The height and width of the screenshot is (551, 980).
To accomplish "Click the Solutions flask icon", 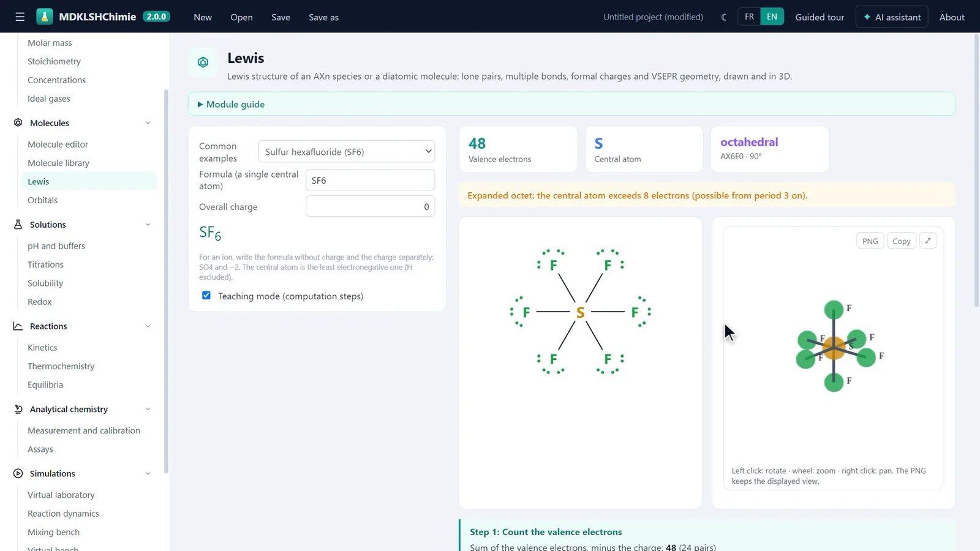I will point(18,224).
